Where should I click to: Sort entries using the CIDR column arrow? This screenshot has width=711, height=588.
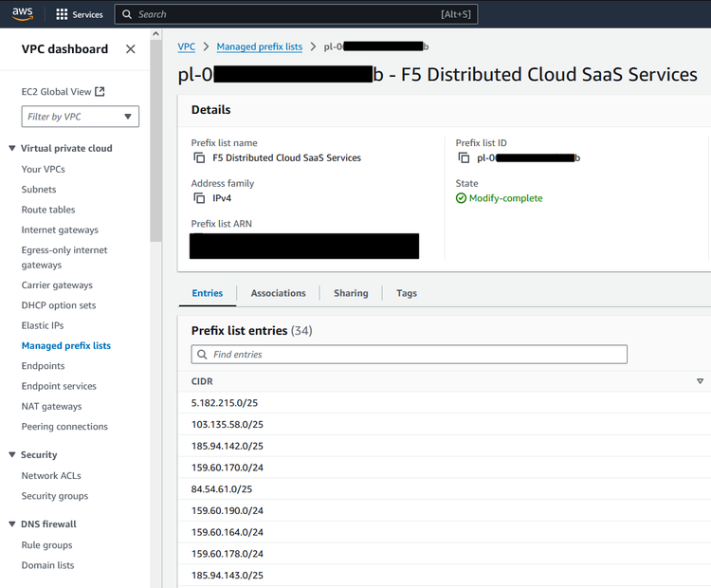point(700,381)
